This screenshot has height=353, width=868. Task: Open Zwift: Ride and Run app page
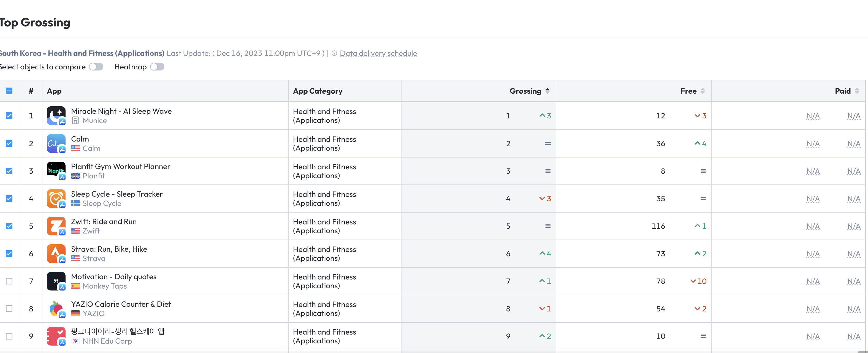104,222
